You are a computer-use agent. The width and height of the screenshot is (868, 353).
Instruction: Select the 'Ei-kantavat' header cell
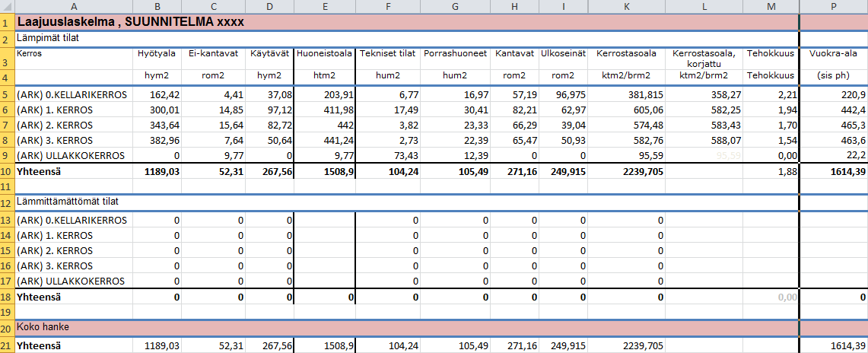[x=213, y=58]
